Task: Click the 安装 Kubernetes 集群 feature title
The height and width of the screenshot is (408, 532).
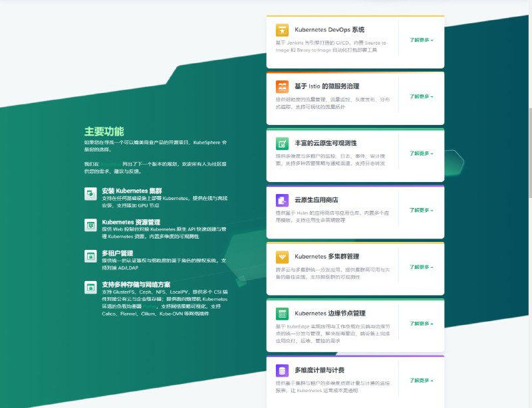Action: tap(132, 191)
